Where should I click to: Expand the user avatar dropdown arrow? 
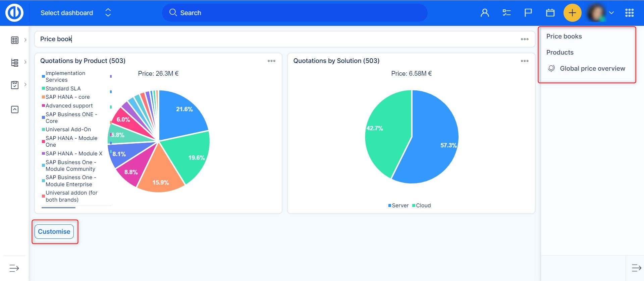tap(611, 13)
